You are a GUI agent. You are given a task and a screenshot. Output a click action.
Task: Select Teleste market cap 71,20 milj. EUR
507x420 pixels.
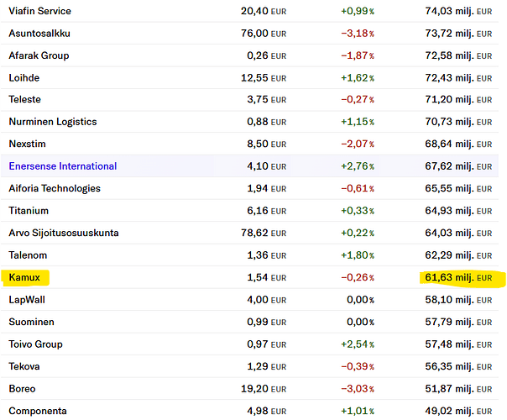coord(458,99)
